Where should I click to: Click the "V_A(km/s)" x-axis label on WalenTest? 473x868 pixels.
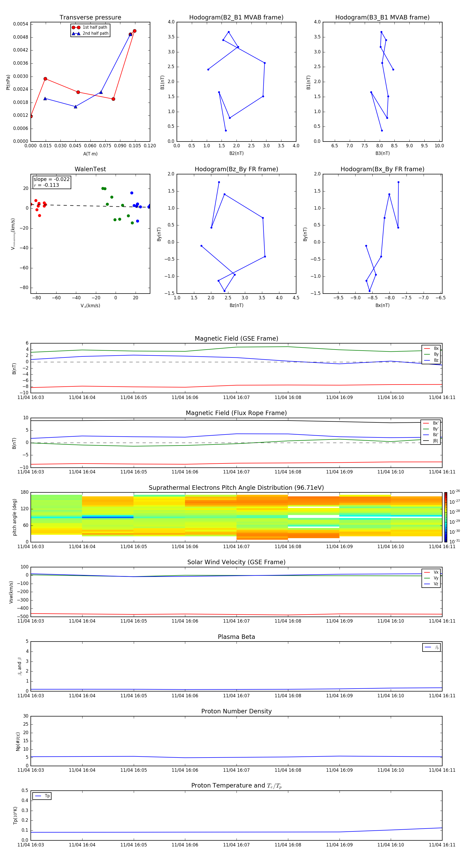pyautogui.click(x=90, y=306)
